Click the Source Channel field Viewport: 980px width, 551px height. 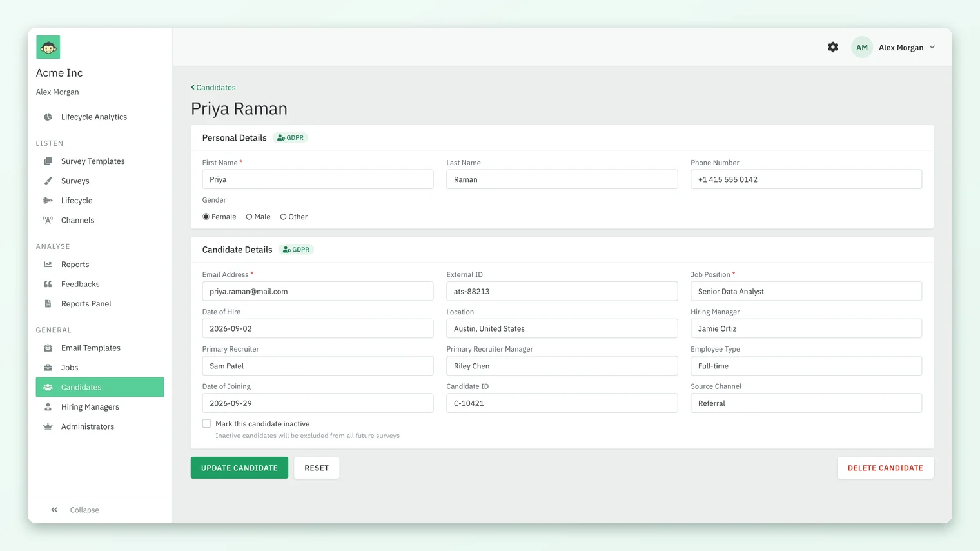click(806, 403)
